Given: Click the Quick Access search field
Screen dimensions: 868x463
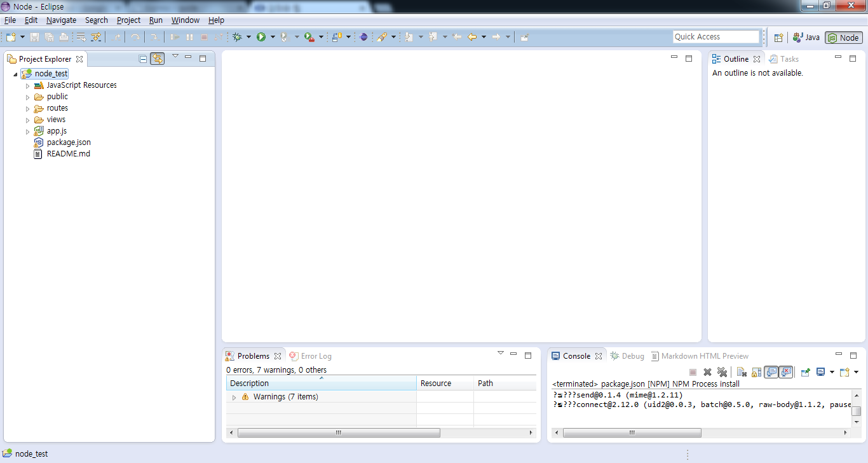Looking at the screenshot, I should [716, 37].
